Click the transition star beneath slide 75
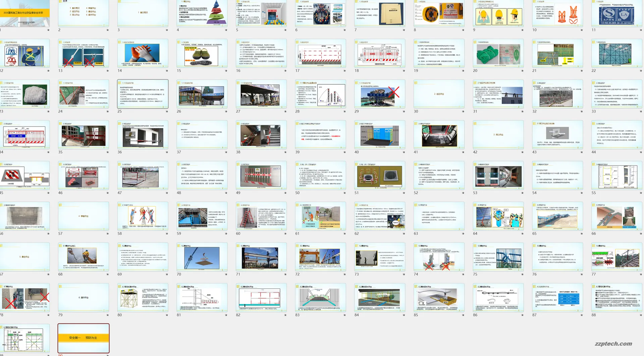 [523, 274]
